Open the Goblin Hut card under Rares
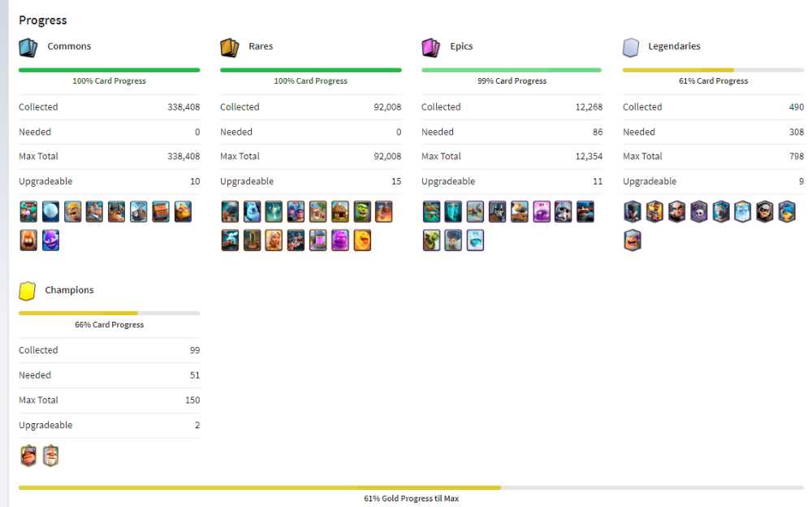Screen dimensions: 812x507 click(x=340, y=211)
